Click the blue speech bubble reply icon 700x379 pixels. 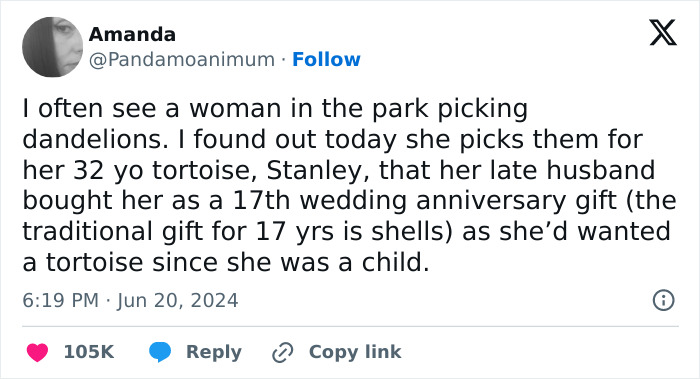pyautogui.click(x=160, y=352)
